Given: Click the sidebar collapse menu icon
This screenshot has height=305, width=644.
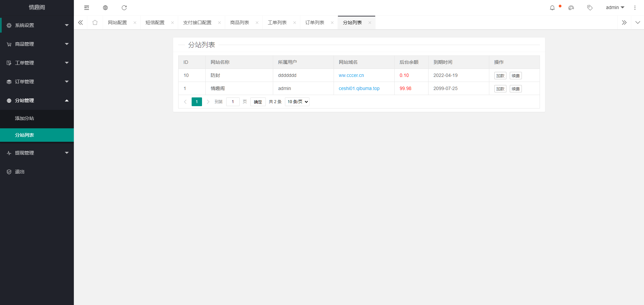Looking at the screenshot, I should pos(87,8).
